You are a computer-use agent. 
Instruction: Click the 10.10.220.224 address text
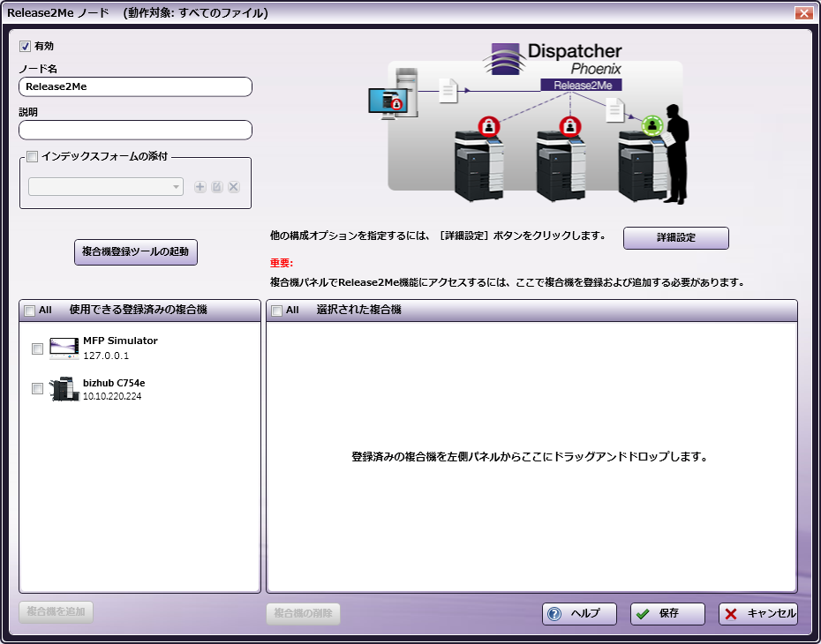[112, 397]
